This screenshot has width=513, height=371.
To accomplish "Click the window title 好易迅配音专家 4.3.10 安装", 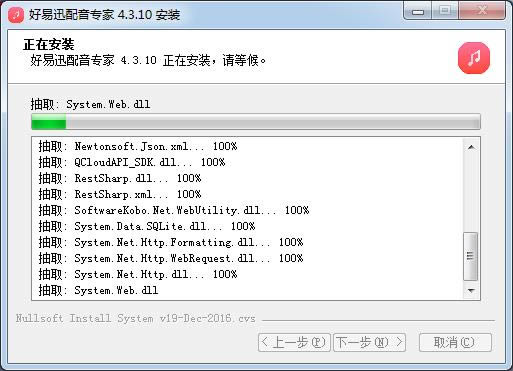I will pos(104,15).
